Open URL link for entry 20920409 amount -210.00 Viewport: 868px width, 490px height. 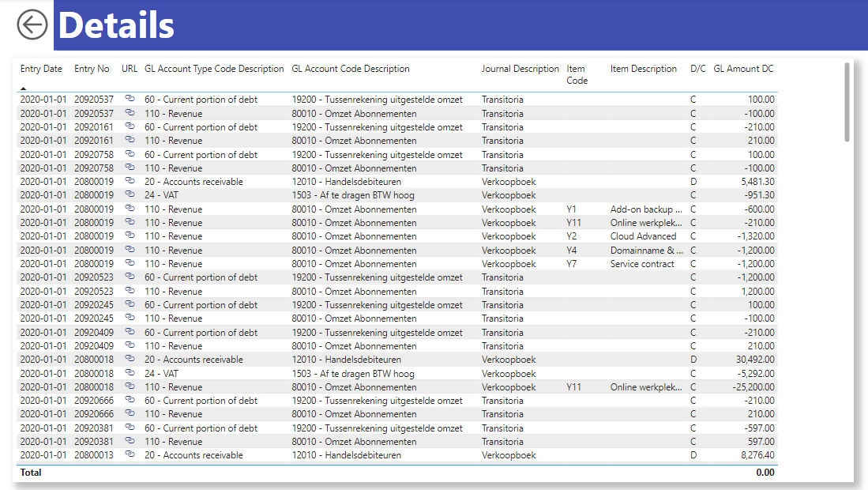coord(130,331)
